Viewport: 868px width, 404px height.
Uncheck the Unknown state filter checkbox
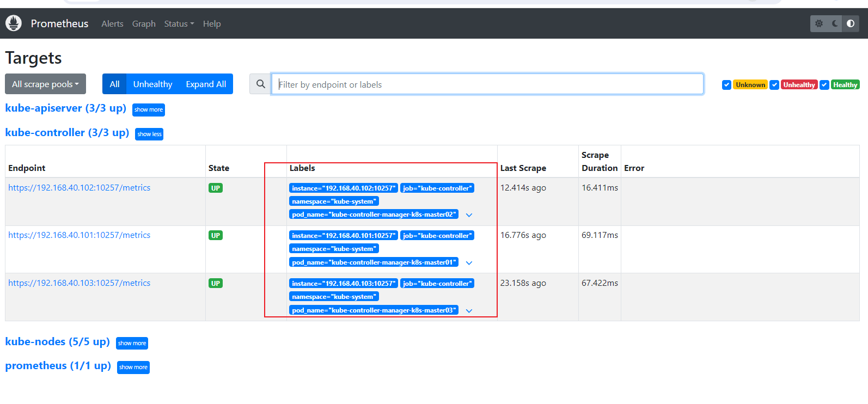click(x=726, y=85)
